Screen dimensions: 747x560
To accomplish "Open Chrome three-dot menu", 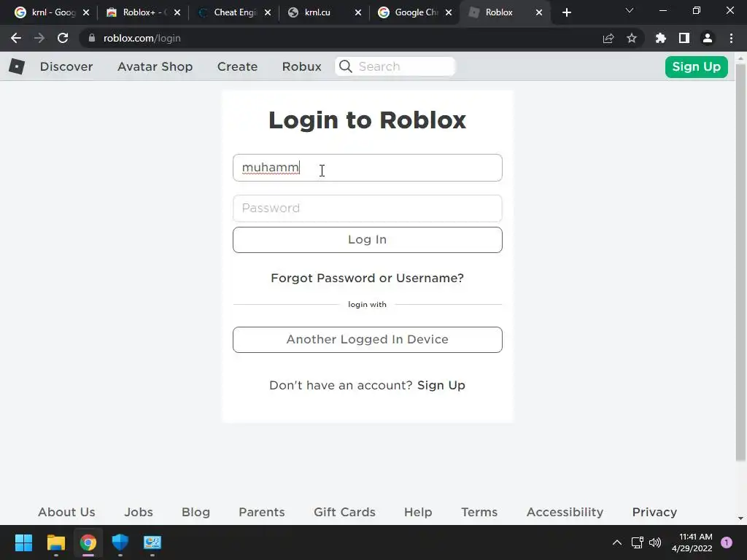I will point(731,38).
